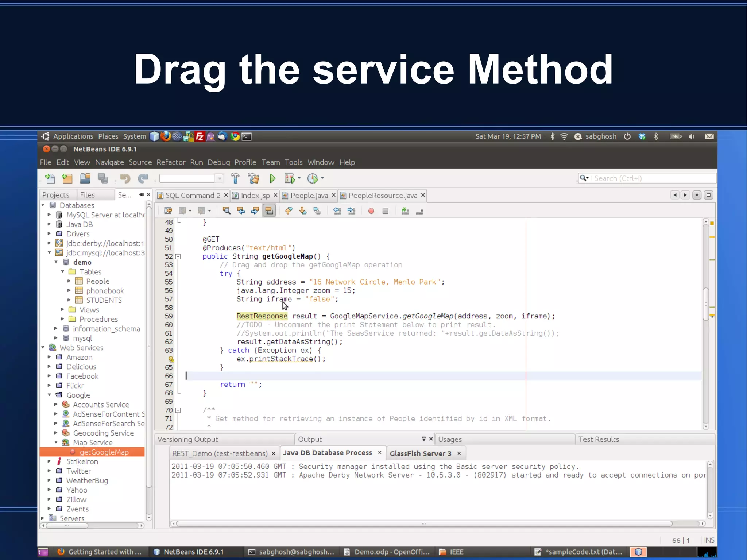This screenshot has width=747, height=560.
Task: Click the Clean and Build icon
Action: point(253,178)
